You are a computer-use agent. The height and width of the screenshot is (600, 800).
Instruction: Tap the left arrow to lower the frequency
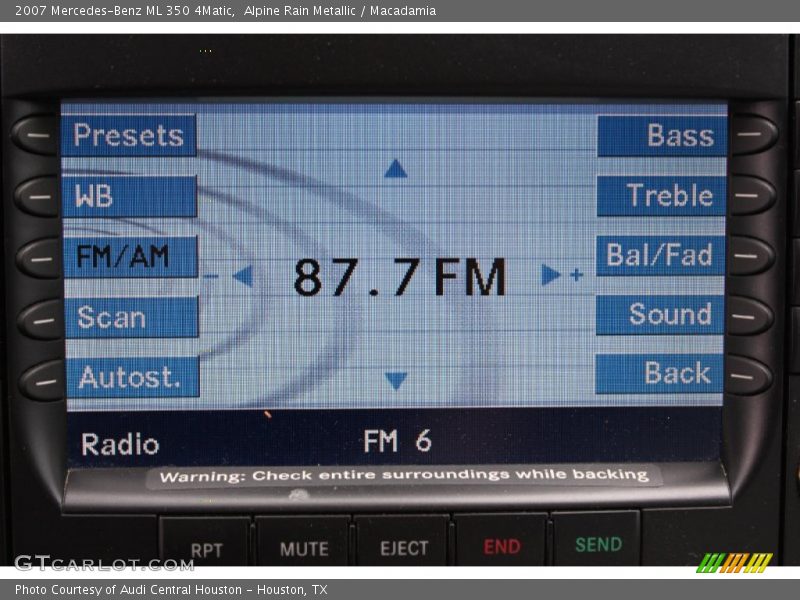pos(242,276)
